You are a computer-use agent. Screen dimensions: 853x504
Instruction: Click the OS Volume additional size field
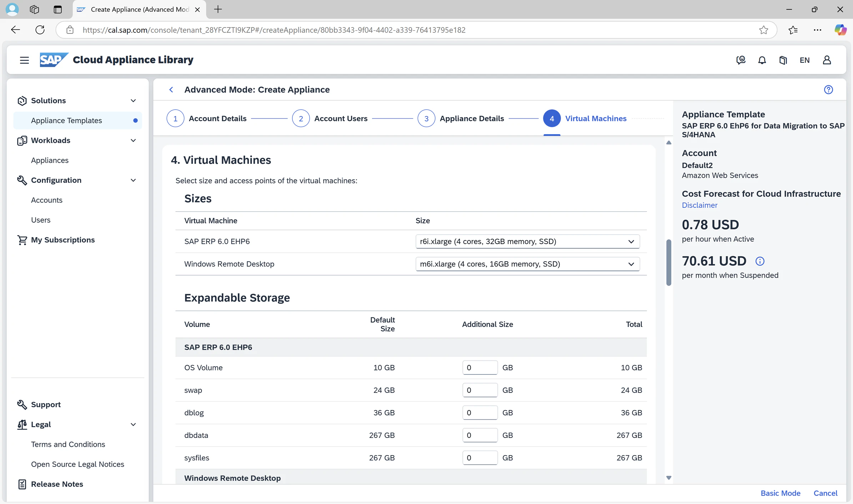(480, 368)
